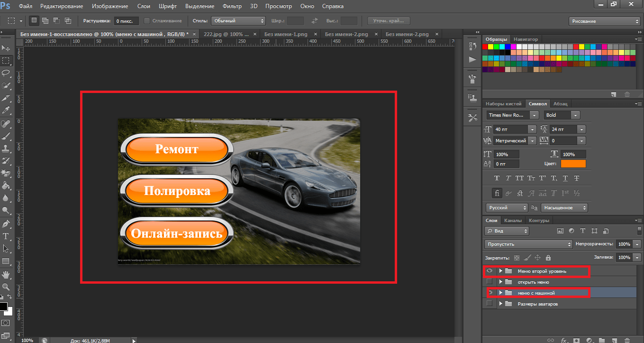Hide the "Меню второй уровень" layer group
The height and width of the screenshot is (343, 644).
click(x=490, y=271)
